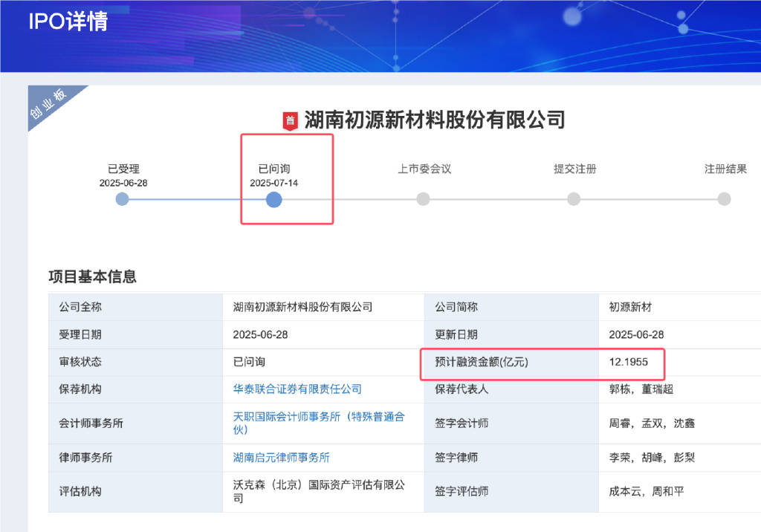The image size is (761, 532).
Task: Open 湖南启元律师事务所 link
Action: (x=281, y=457)
